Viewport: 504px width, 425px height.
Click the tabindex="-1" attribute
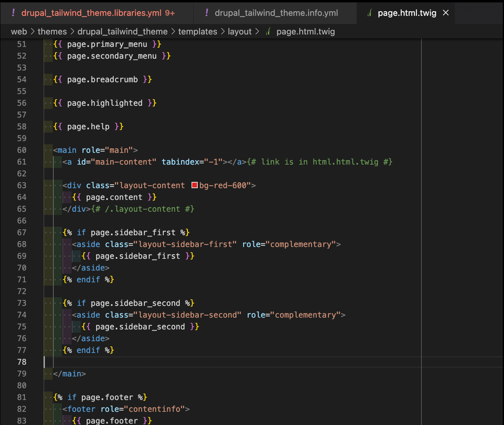point(192,162)
